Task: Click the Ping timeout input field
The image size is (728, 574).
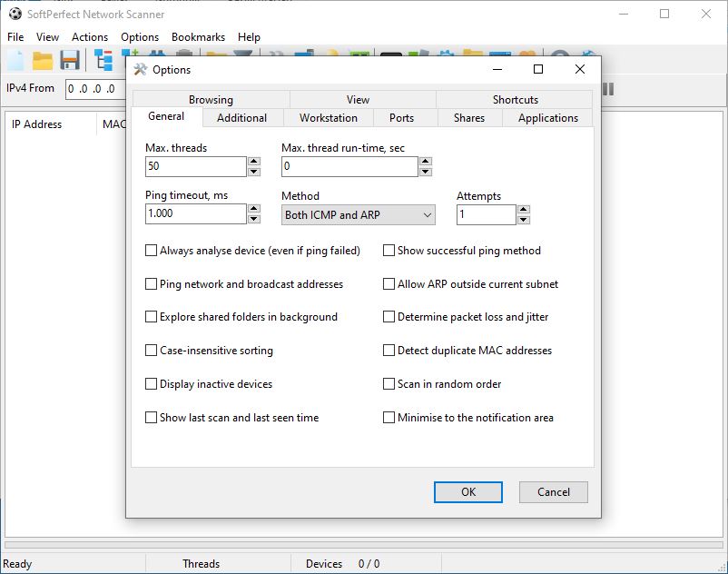Action: click(x=195, y=213)
